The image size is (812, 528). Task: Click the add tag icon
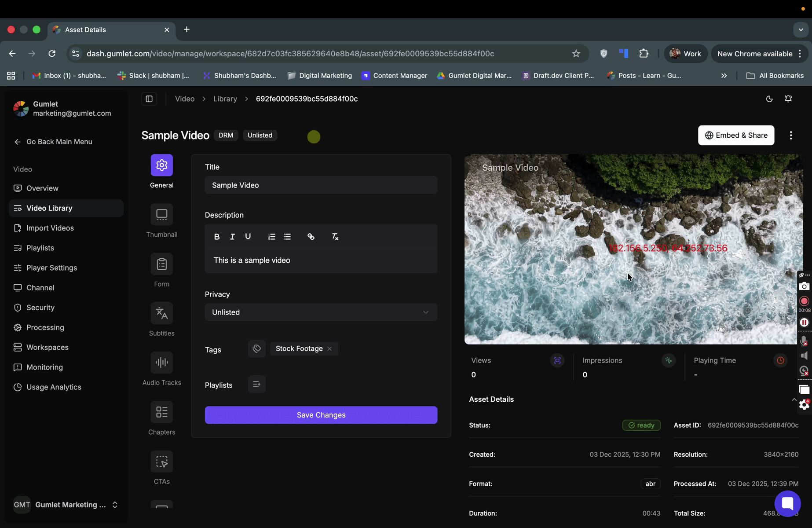[257, 349]
